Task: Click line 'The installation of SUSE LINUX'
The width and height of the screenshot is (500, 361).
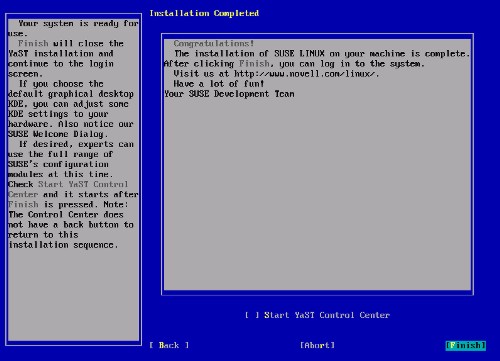Action: [x=322, y=54]
